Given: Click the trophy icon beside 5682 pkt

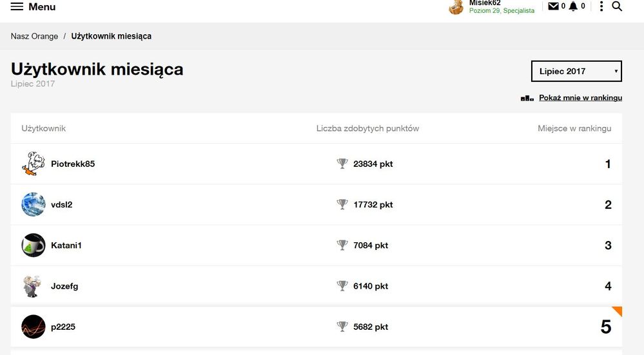Looking at the screenshot, I should click(x=342, y=327).
